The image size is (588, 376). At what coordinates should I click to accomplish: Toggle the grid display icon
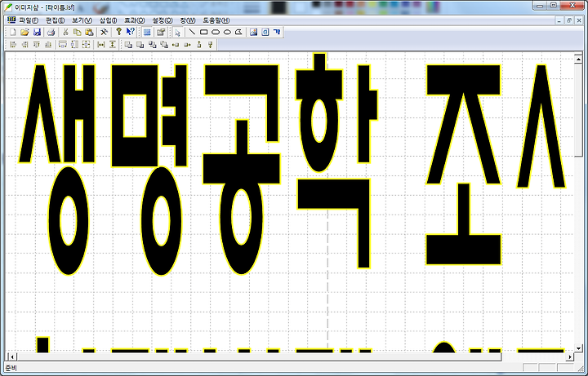tap(147, 32)
